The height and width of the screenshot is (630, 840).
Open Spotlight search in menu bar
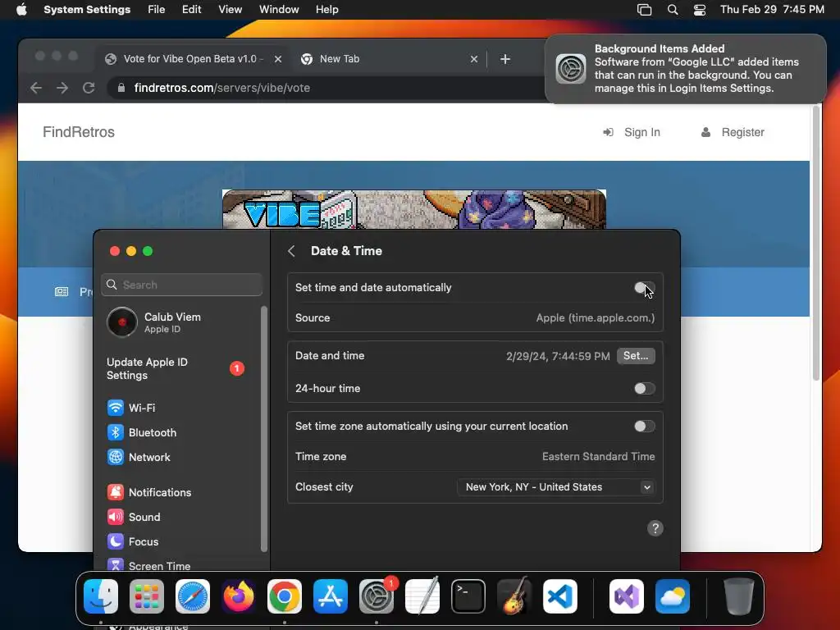(673, 10)
